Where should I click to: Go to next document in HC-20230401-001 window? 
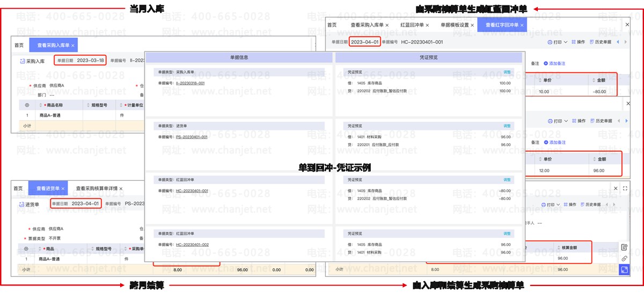pyautogui.click(x=625, y=42)
